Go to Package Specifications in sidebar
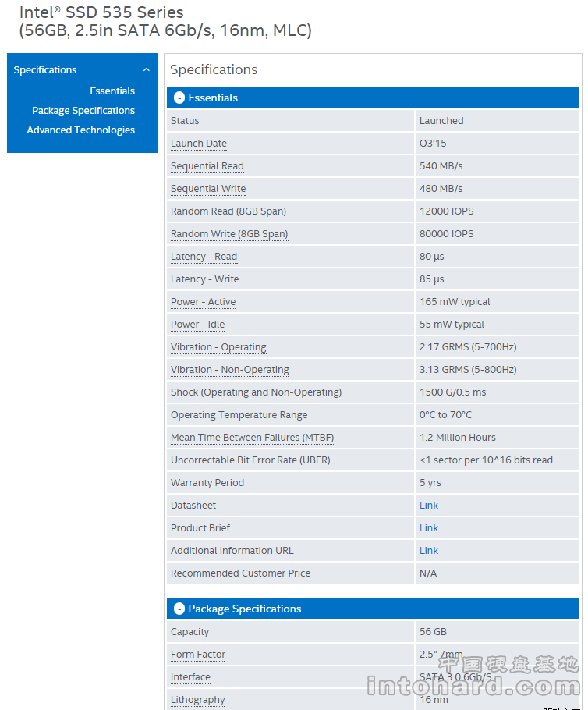Image resolution: width=588 pixels, height=710 pixels. (83, 111)
